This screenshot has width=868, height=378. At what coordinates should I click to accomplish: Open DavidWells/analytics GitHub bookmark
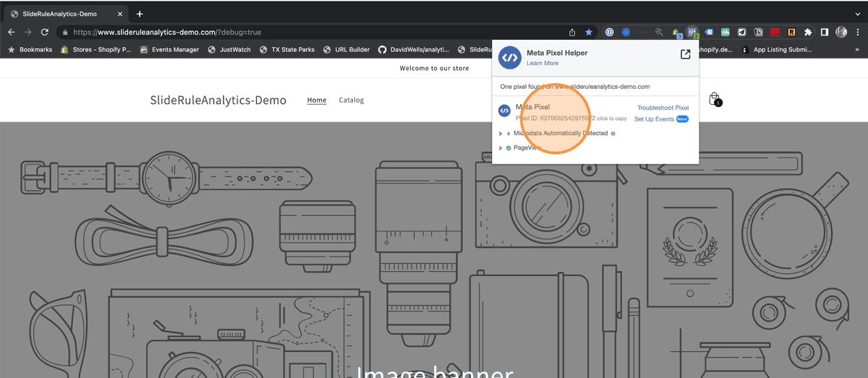click(x=414, y=50)
